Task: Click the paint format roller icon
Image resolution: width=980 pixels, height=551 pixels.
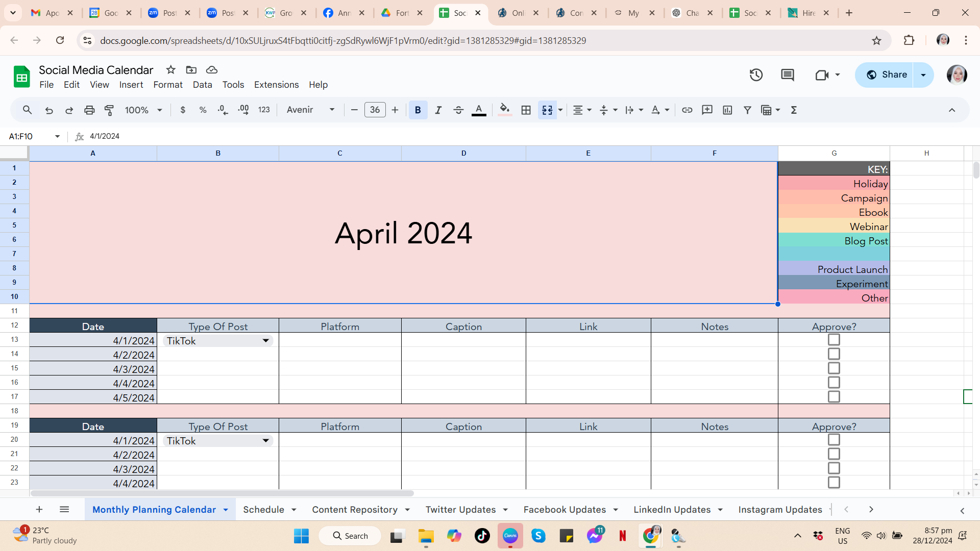Action: [109, 110]
